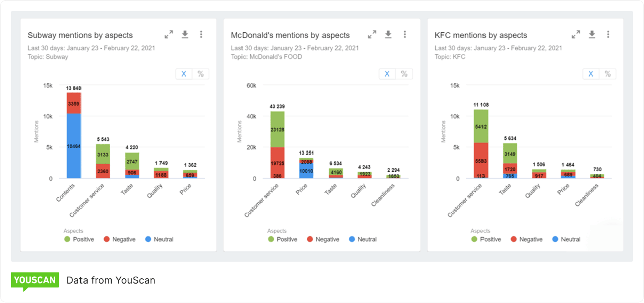Download the KFC mentions chart

(592, 34)
